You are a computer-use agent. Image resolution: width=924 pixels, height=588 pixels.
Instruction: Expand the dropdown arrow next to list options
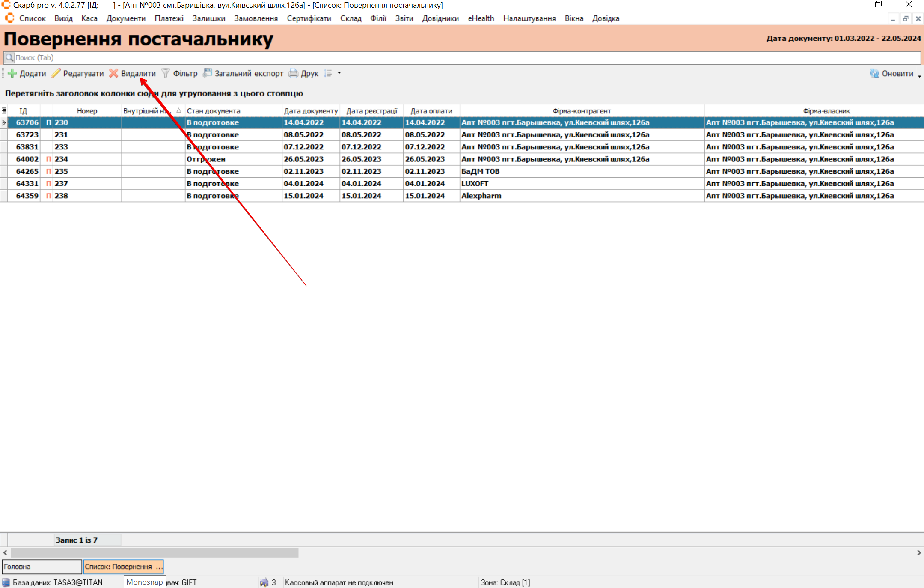(x=339, y=73)
